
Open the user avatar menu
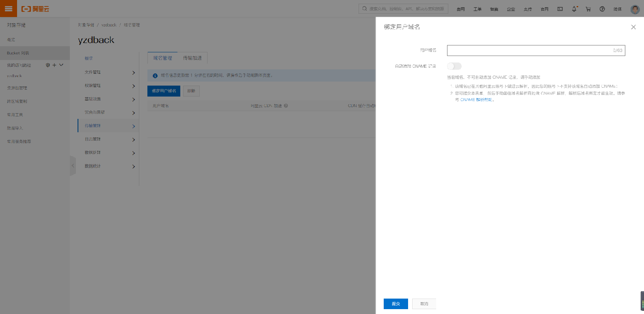click(x=635, y=9)
